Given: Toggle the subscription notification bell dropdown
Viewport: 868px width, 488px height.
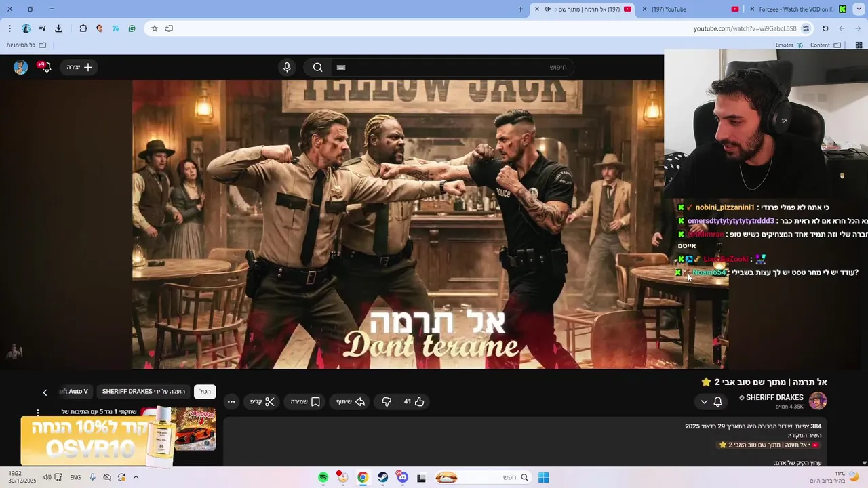Looking at the screenshot, I should pos(711,401).
